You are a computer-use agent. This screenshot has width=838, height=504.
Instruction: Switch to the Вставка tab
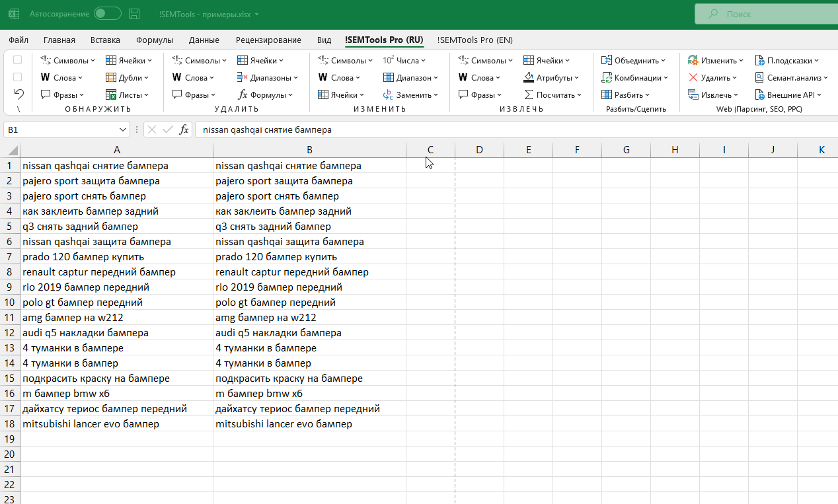[106, 40]
